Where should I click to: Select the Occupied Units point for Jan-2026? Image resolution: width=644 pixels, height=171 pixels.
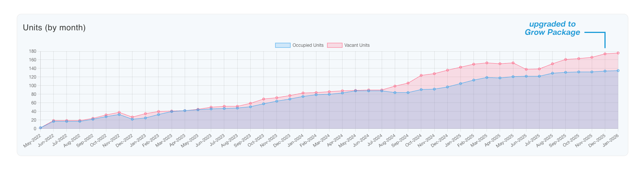[618, 71]
